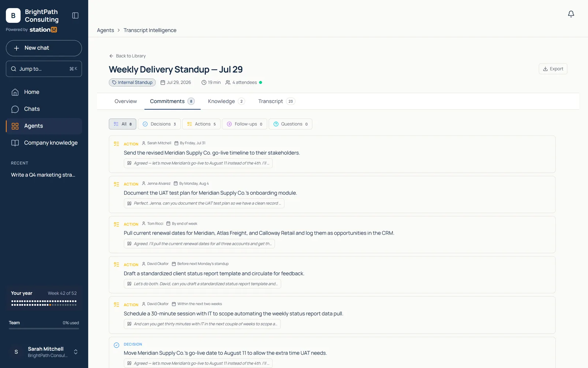The height and width of the screenshot is (368, 588).
Task: Switch to the Knowledge tab
Action: (226, 101)
